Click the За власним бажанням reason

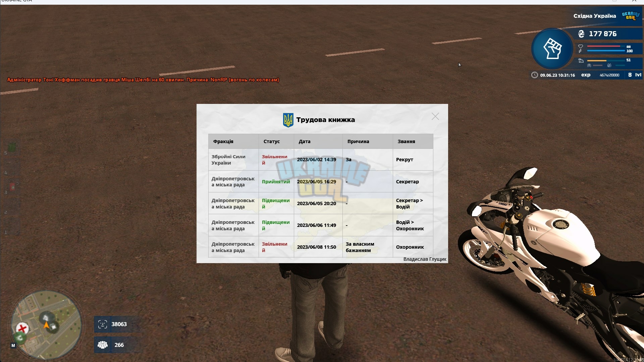click(360, 247)
